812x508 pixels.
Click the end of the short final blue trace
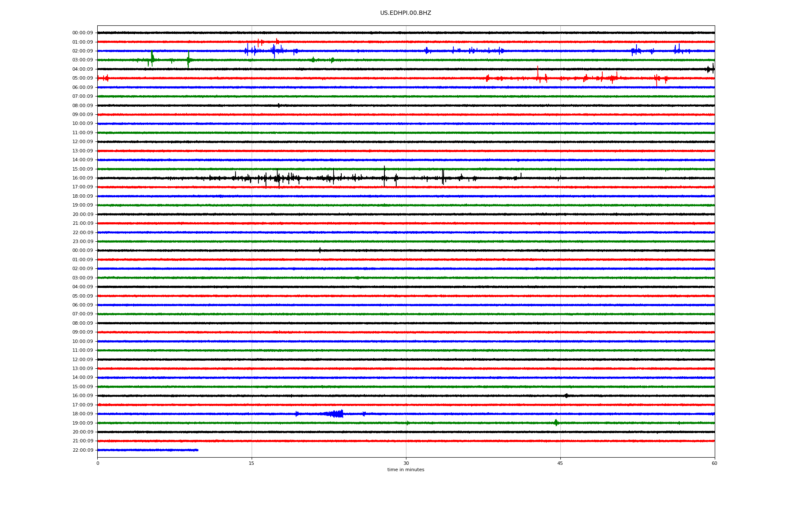click(197, 450)
